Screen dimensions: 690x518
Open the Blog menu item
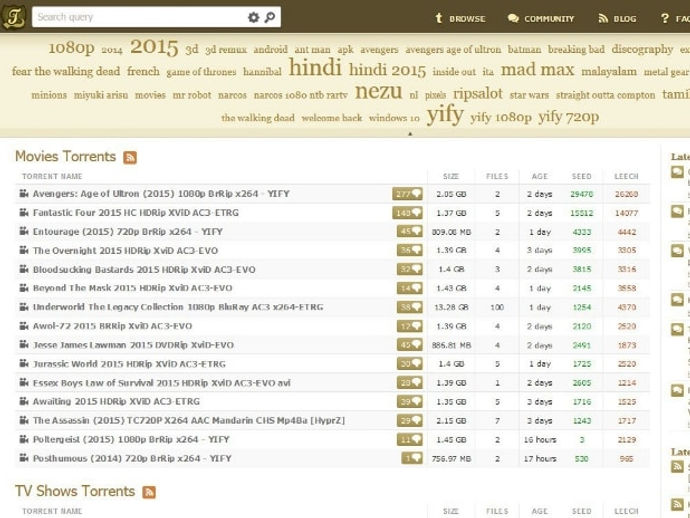point(617,18)
